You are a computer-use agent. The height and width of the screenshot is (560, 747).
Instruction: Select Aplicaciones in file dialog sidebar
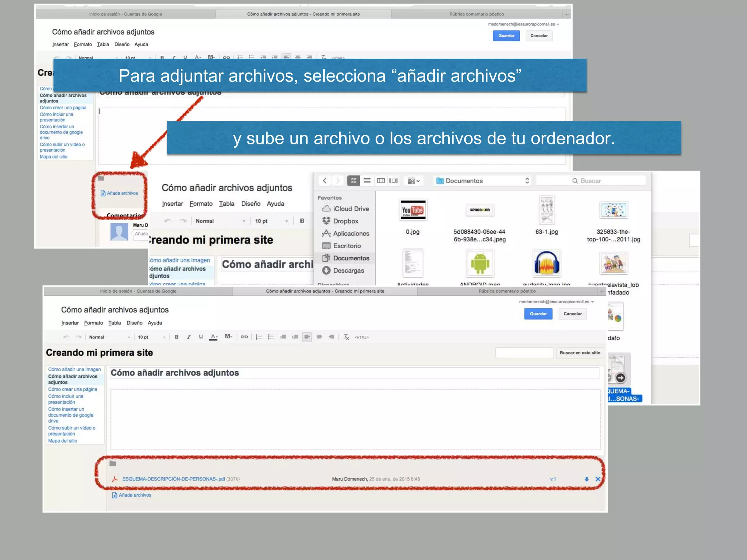pyautogui.click(x=346, y=234)
